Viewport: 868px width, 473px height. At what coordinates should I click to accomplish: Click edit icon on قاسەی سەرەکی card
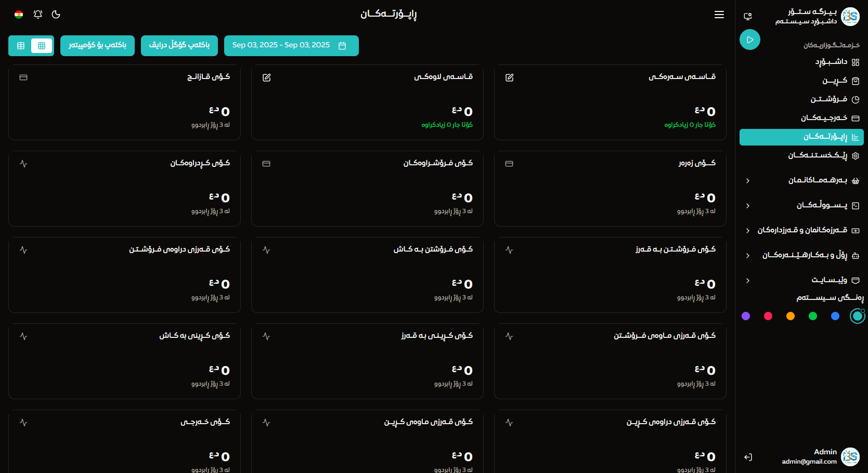[x=509, y=77]
